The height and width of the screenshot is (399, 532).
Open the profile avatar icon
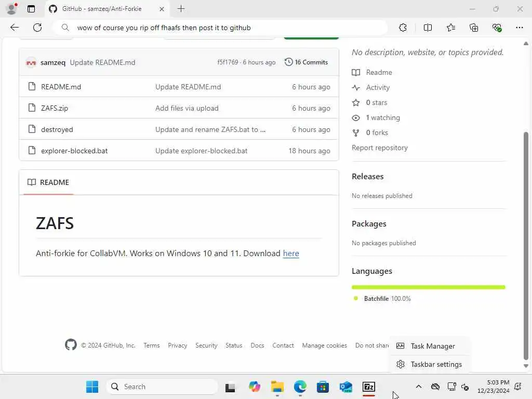[x=11, y=9]
